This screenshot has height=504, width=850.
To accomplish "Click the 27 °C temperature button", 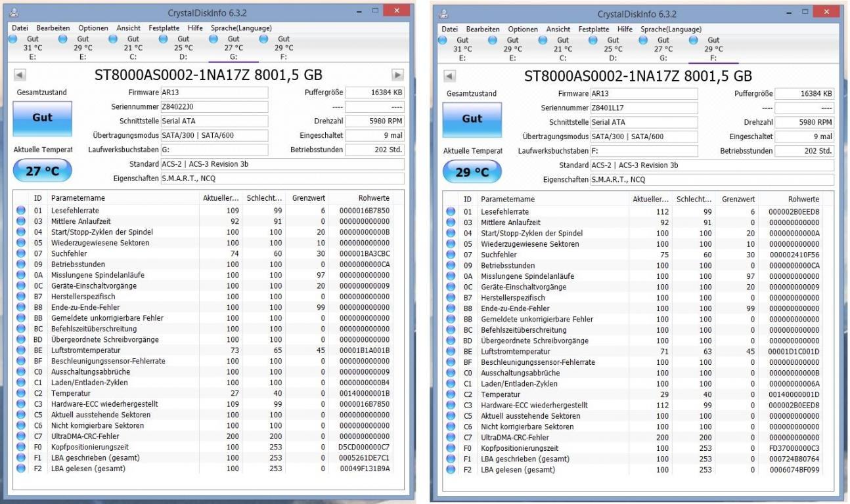I will click(42, 171).
